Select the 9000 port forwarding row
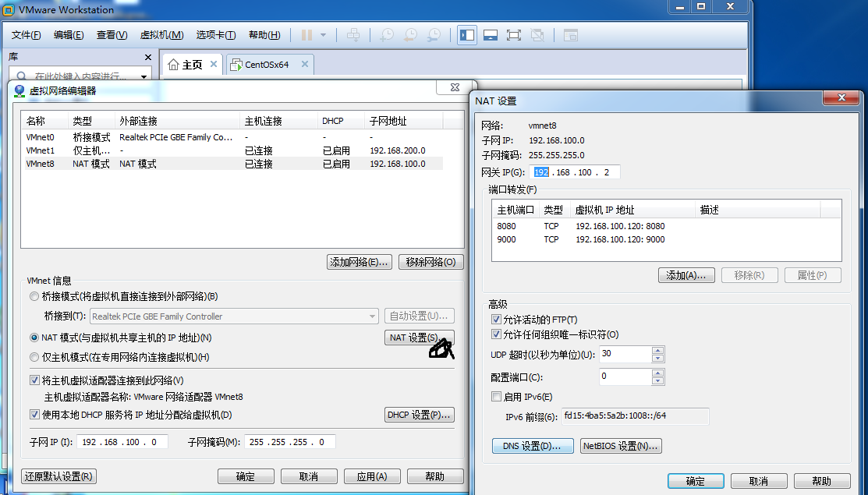 click(x=667, y=239)
